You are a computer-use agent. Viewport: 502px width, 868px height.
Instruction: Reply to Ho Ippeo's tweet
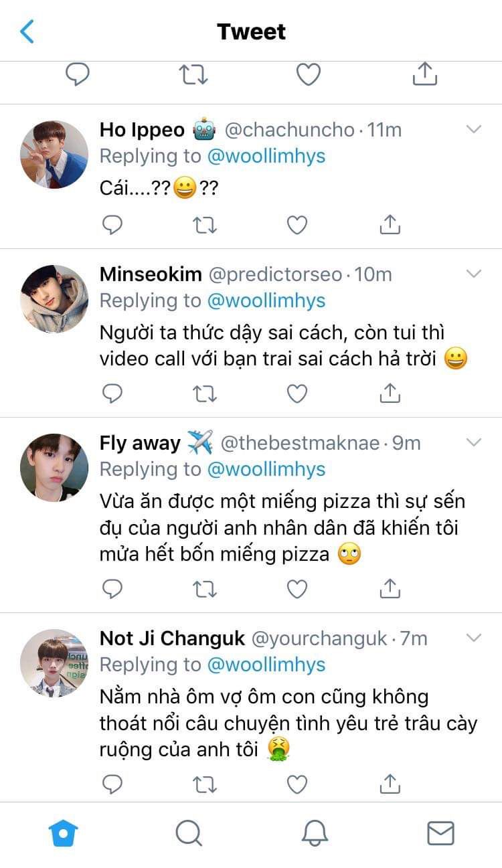pos(112,226)
